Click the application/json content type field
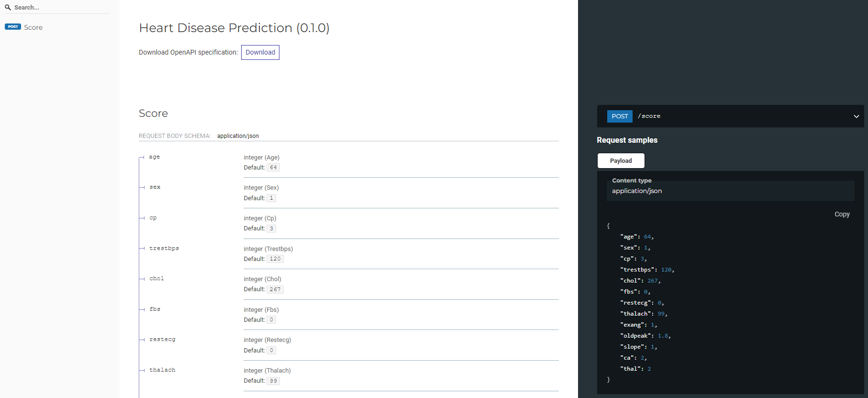Viewport: 868px width, 398px height. coord(637,191)
